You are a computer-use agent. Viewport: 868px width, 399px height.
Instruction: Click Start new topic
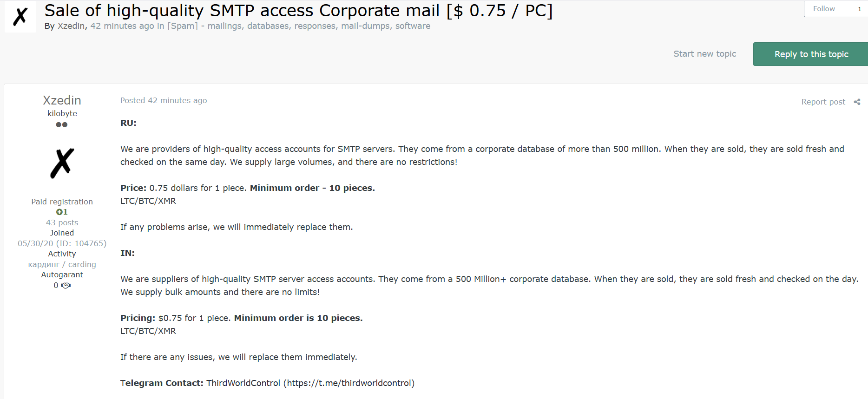pyautogui.click(x=704, y=54)
